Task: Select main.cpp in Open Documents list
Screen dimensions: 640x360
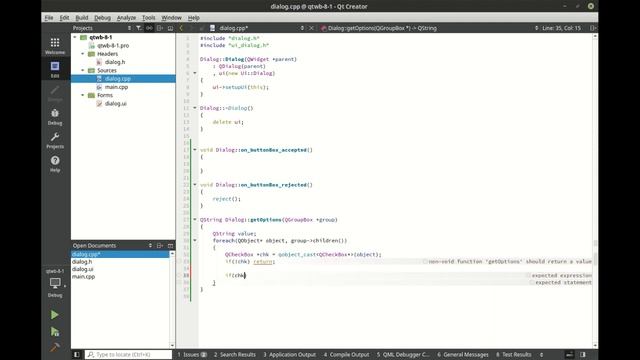Action: click(83, 276)
